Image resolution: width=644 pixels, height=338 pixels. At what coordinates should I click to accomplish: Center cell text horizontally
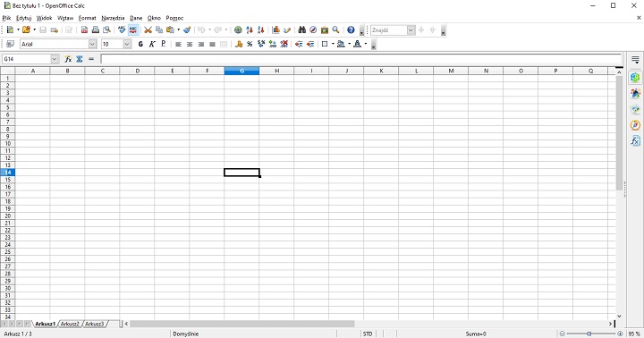click(190, 44)
